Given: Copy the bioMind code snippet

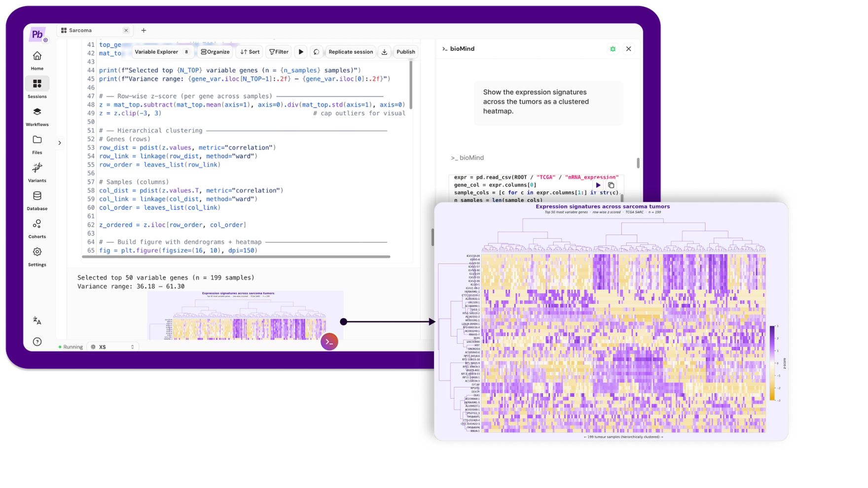Looking at the screenshot, I should (x=611, y=185).
